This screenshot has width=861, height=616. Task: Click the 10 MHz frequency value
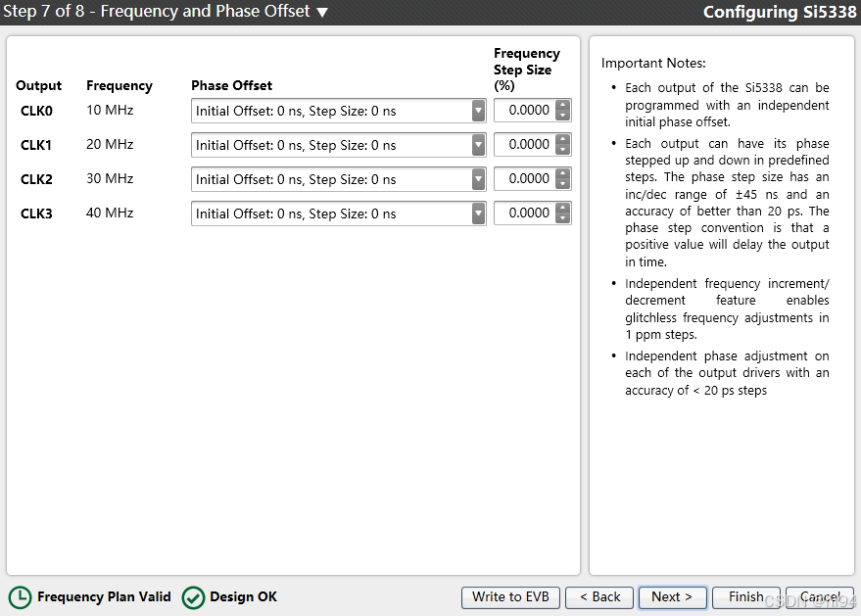(x=110, y=111)
